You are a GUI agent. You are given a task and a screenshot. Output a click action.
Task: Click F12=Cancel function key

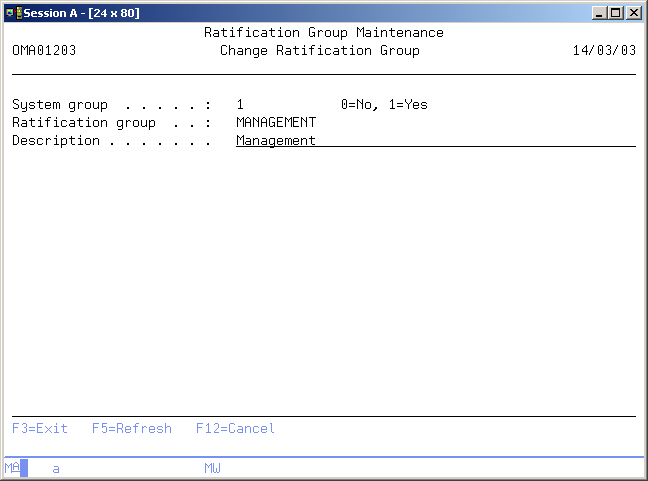[235, 428]
